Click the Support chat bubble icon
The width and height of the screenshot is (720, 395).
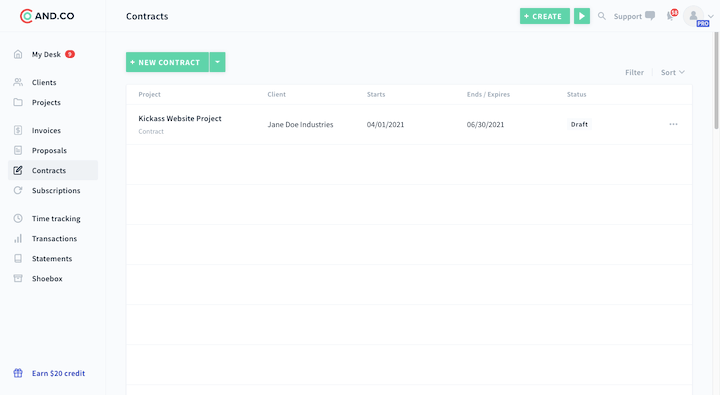[x=650, y=16]
